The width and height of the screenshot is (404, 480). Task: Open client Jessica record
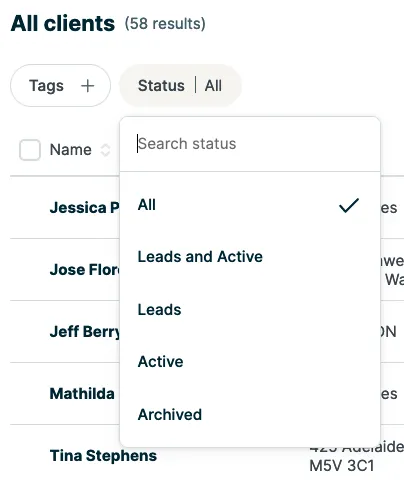tap(84, 208)
